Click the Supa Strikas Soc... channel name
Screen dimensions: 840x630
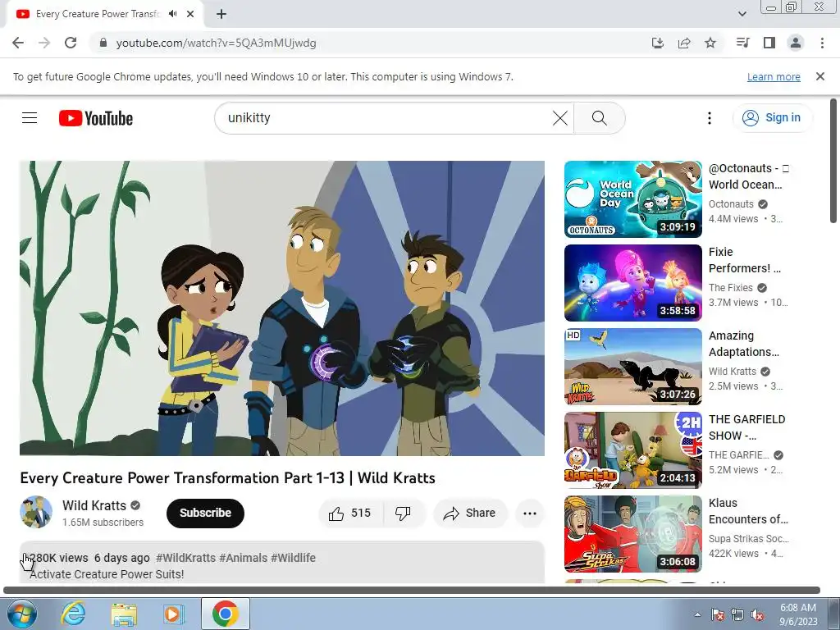pos(748,539)
